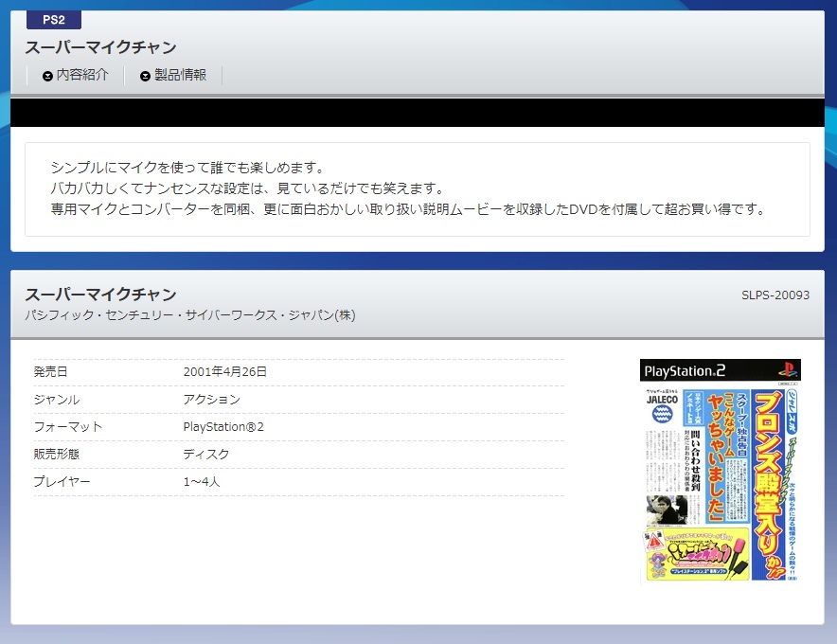
Task: Select format value PlayStation®2
Action: pyautogui.click(x=223, y=427)
